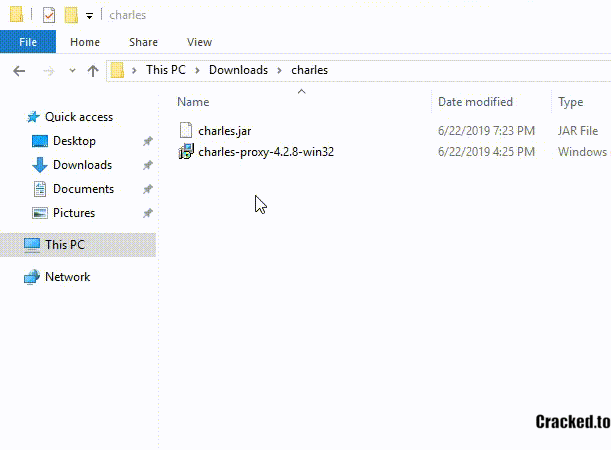Click the Desktop icon in Quick access

point(40,141)
